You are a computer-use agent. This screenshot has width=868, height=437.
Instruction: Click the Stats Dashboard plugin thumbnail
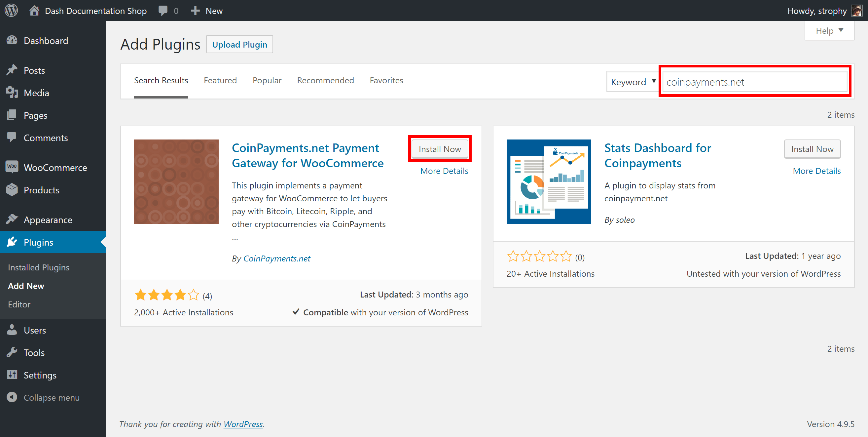[x=549, y=182]
